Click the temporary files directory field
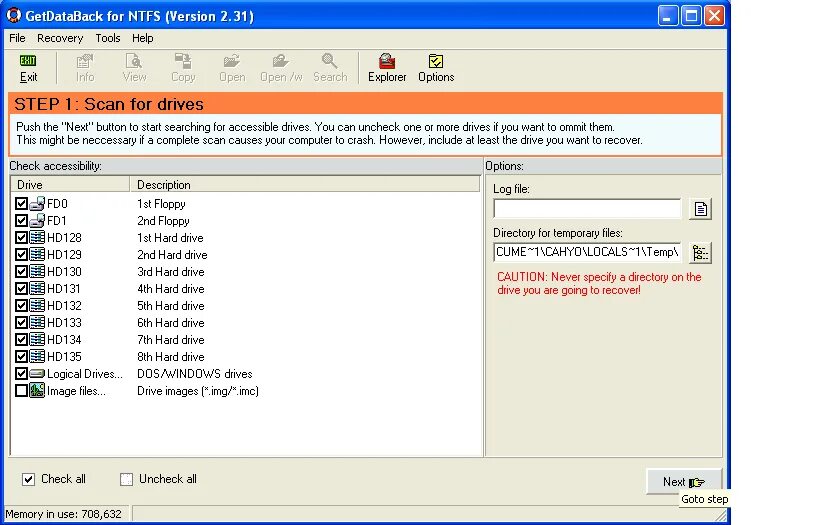819x525 pixels. click(x=587, y=252)
